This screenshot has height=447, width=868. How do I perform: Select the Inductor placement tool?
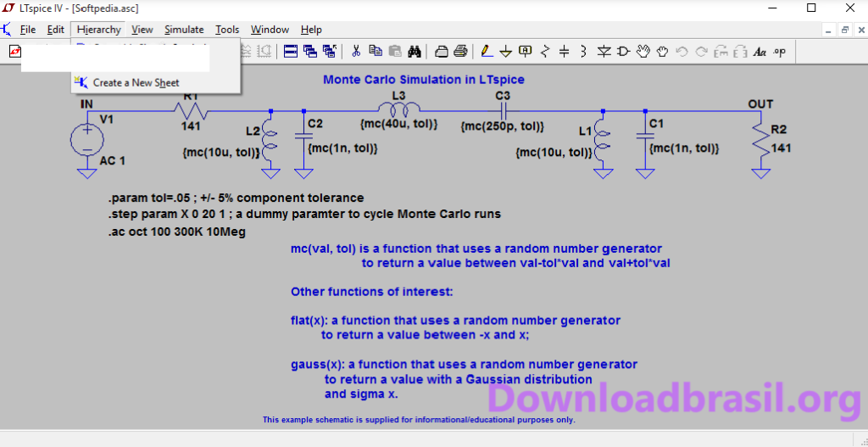click(583, 52)
